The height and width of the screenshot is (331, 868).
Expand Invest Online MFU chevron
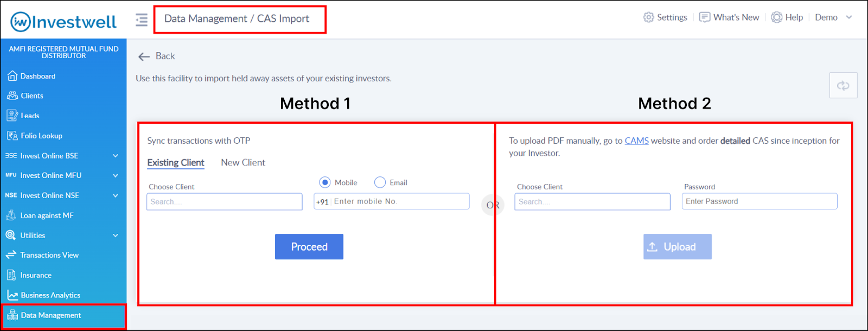point(116,175)
